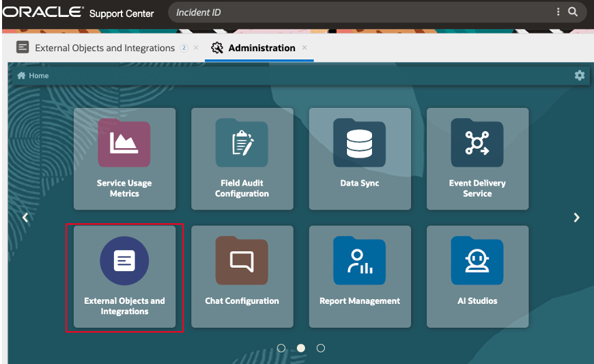Viewport: 594px width, 364px height.
Task: Click the Chat Configuration label
Action: tap(242, 301)
